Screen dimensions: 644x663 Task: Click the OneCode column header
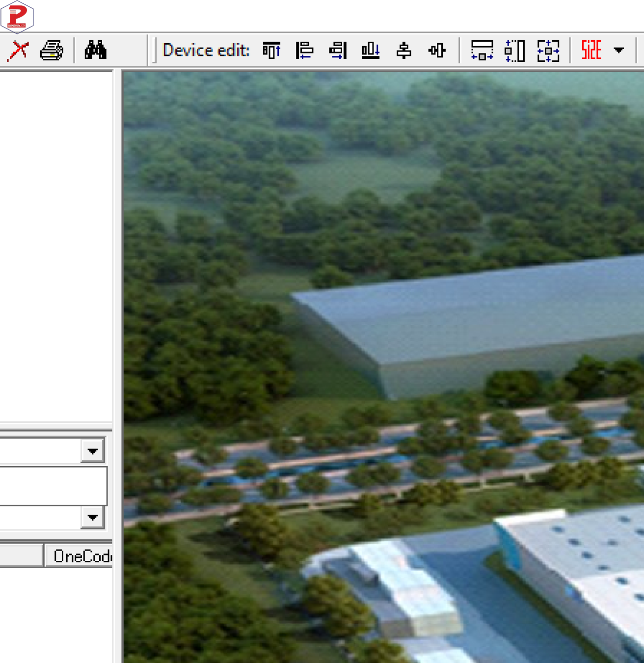[79, 556]
